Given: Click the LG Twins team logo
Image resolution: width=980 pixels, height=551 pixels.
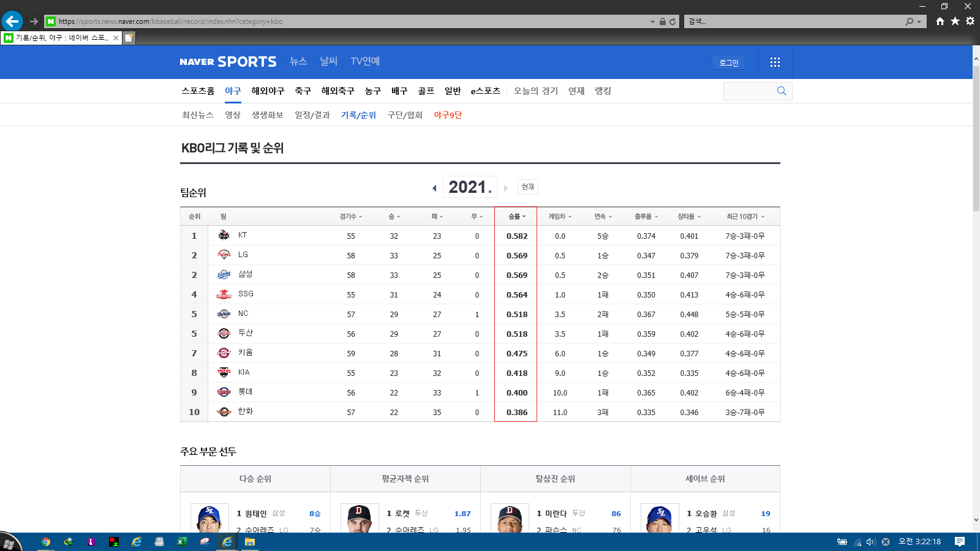Looking at the screenshot, I should (224, 255).
